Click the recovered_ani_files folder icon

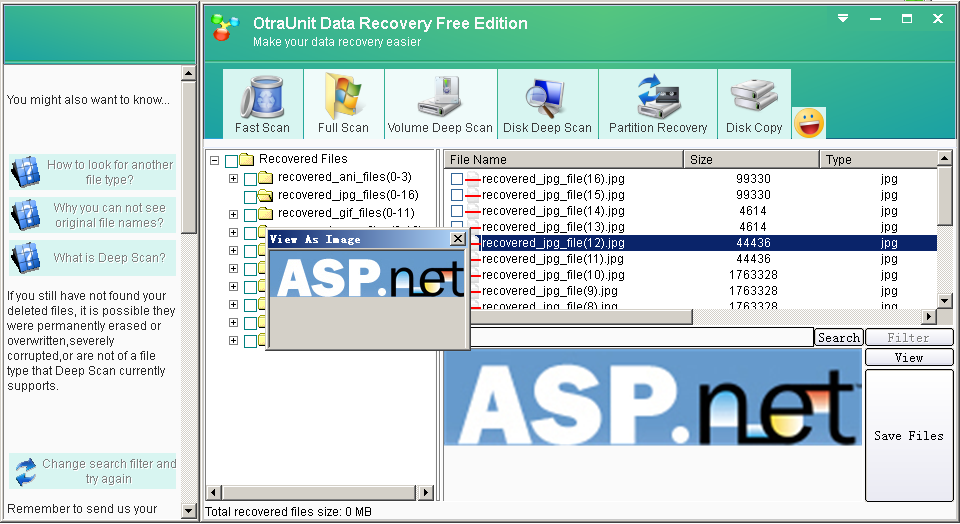pyautogui.click(x=266, y=178)
